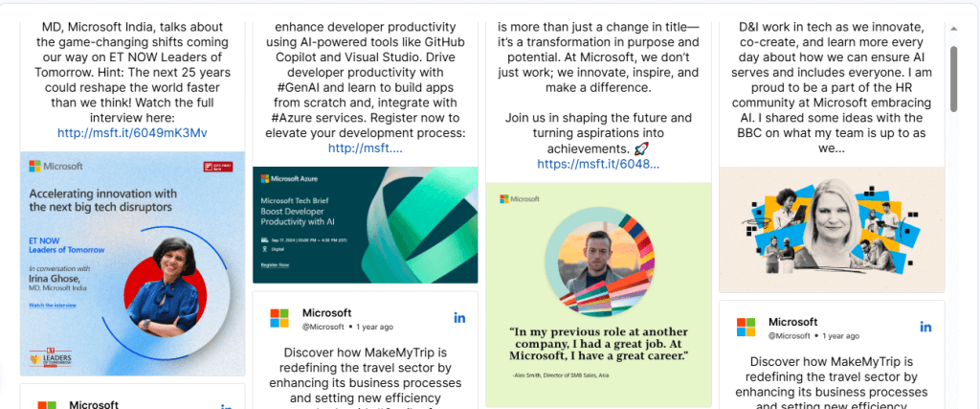Click the vertical scrollbar thumb
The width and height of the screenshot is (980, 409).
(x=953, y=77)
